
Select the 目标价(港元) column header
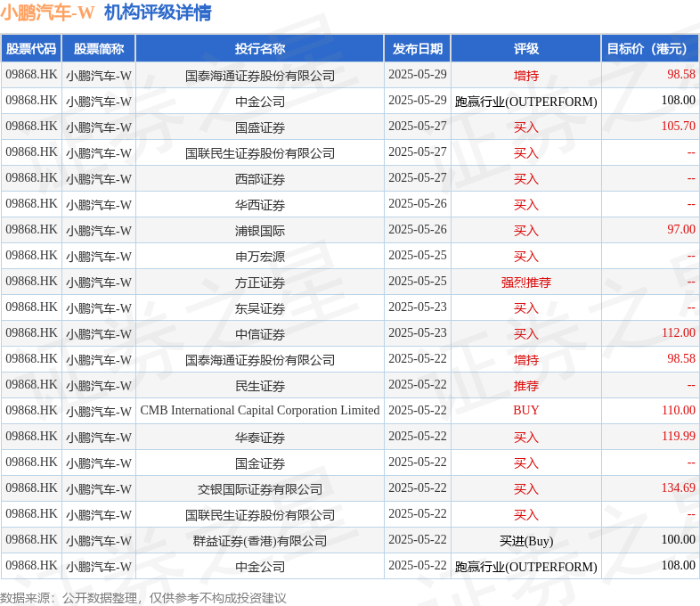(x=650, y=49)
